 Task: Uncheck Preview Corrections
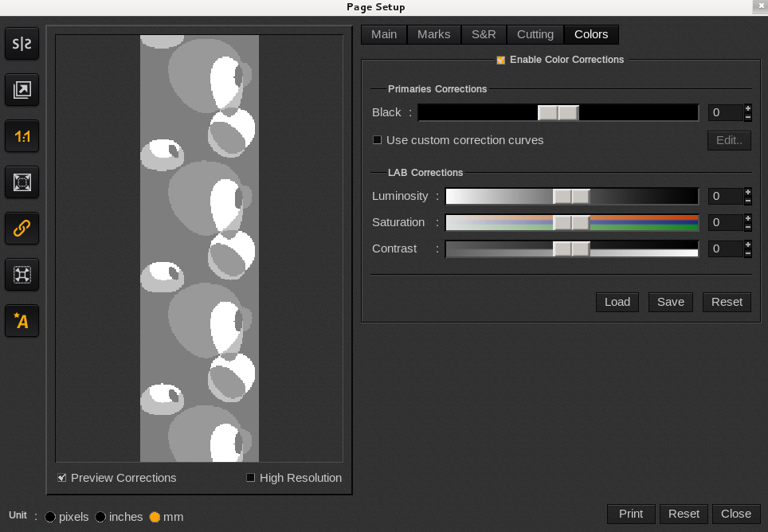62,478
